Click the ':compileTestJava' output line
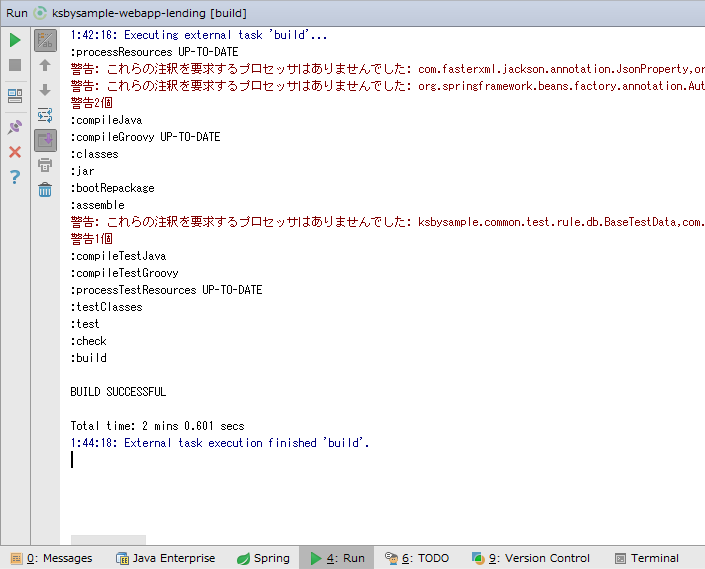This screenshot has width=705, height=569. click(x=118, y=256)
